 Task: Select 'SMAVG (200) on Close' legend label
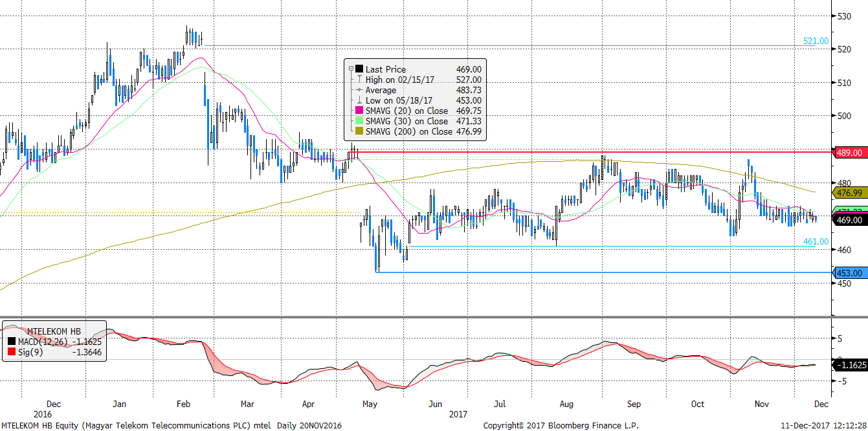pos(409,131)
